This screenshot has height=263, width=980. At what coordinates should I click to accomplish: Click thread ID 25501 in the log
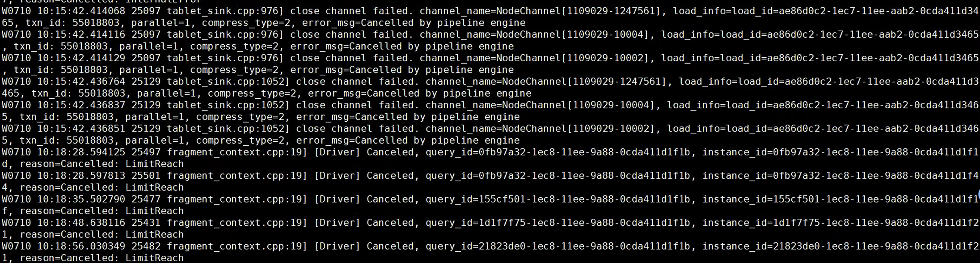[146, 176]
